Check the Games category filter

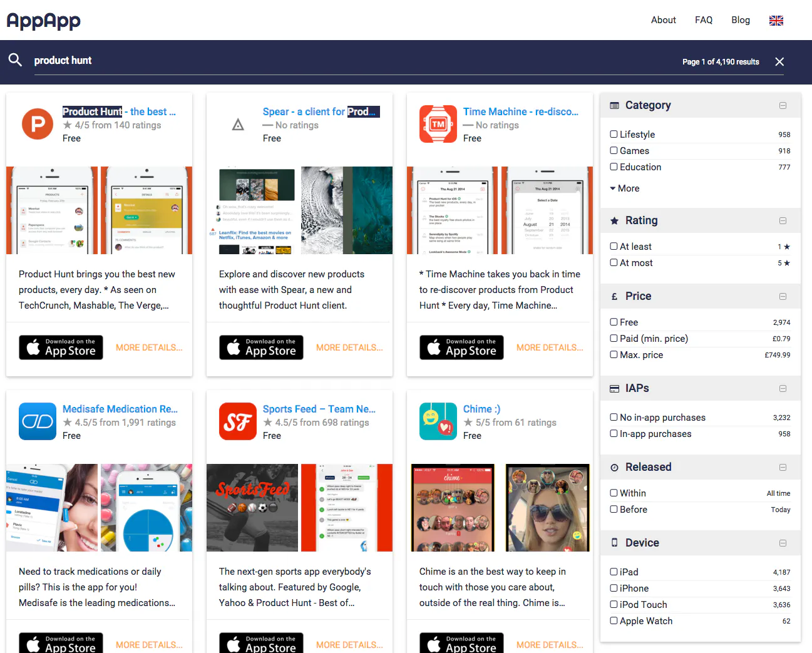point(614,150)
